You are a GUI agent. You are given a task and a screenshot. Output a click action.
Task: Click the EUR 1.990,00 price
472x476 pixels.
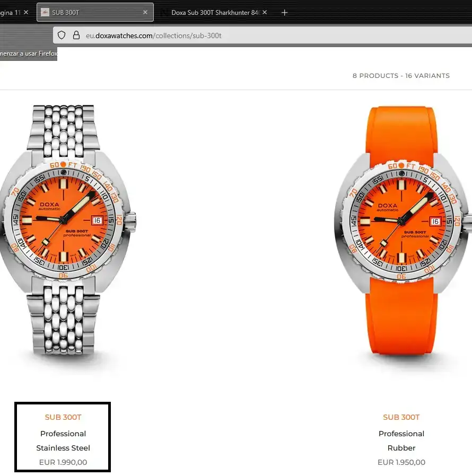click(x=63, y=462)
